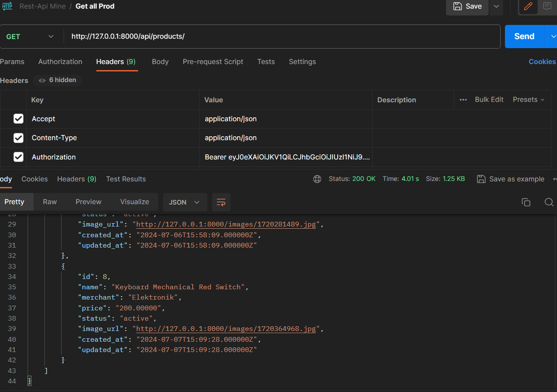Image resolution: width=557 pixels, height=392 pixels.
Task: Open the Test Results tab
Action: (126, 179)
